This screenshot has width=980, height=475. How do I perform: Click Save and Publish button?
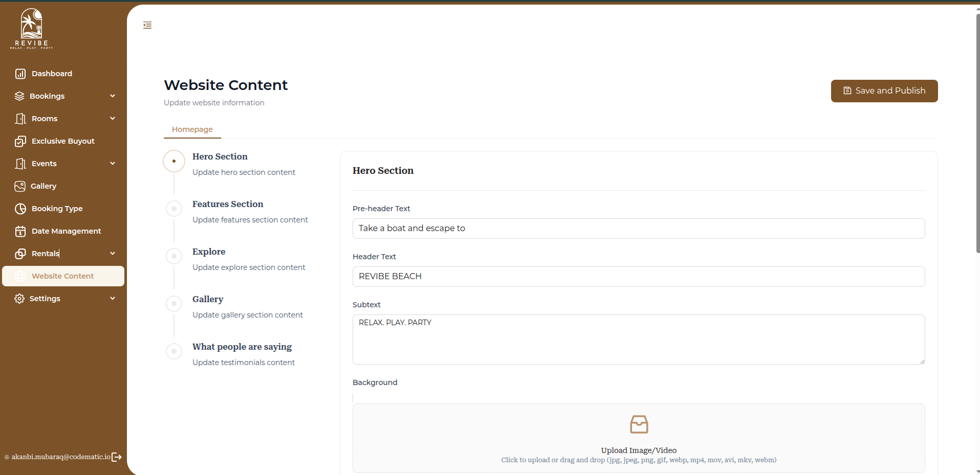(x=884, y=91)
